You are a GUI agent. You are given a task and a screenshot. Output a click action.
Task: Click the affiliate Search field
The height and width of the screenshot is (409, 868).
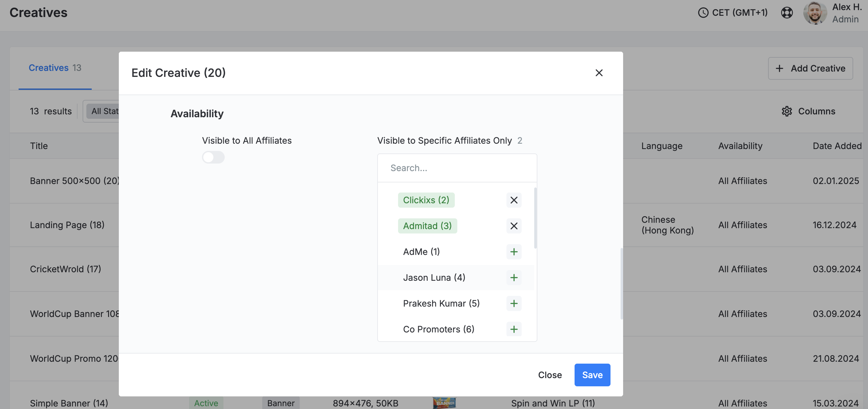tap(457, 168)
